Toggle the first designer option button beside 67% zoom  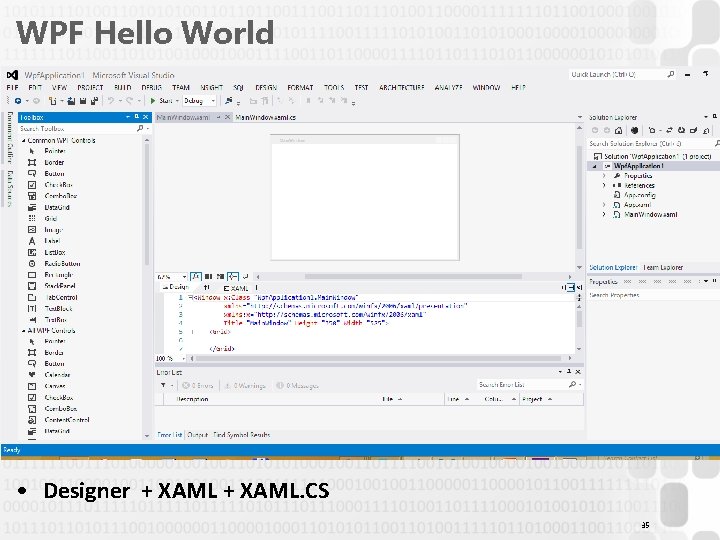[196, 276]
